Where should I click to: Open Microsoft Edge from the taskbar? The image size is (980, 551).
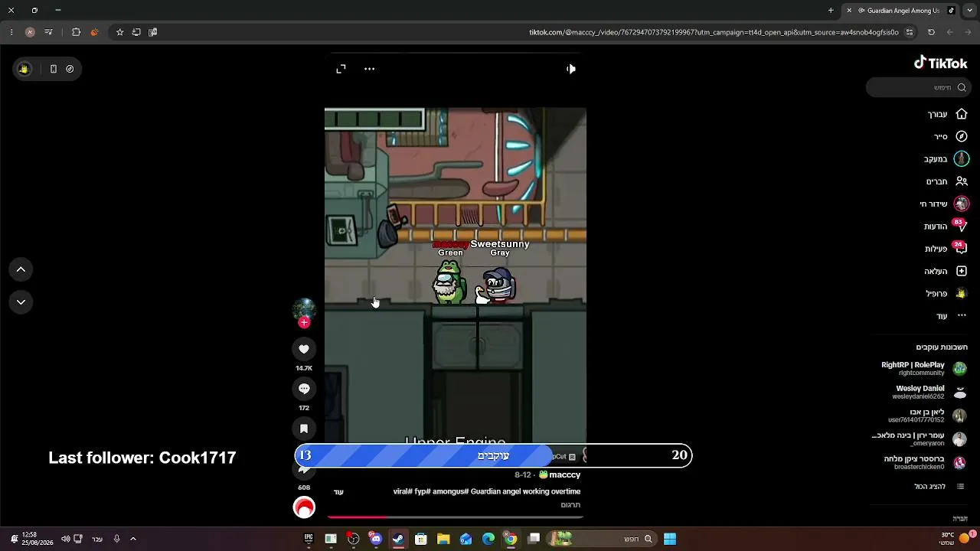pyautogui.click(x=488, y=539)
